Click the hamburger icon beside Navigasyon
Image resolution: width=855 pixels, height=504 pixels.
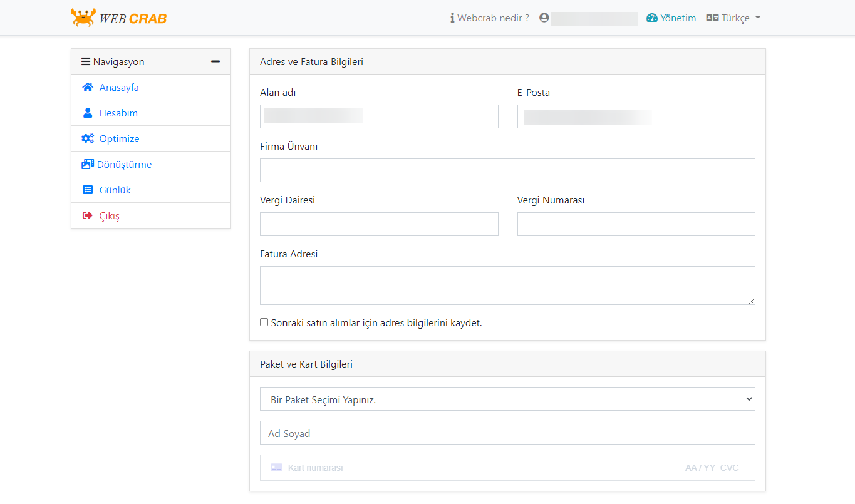(x=86, y=61)
